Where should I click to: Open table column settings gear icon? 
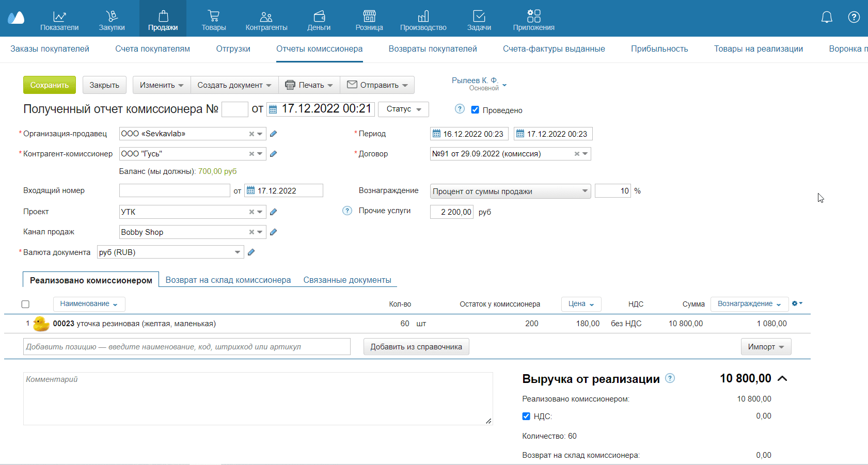pyautogui.click(x=797, y=303)
